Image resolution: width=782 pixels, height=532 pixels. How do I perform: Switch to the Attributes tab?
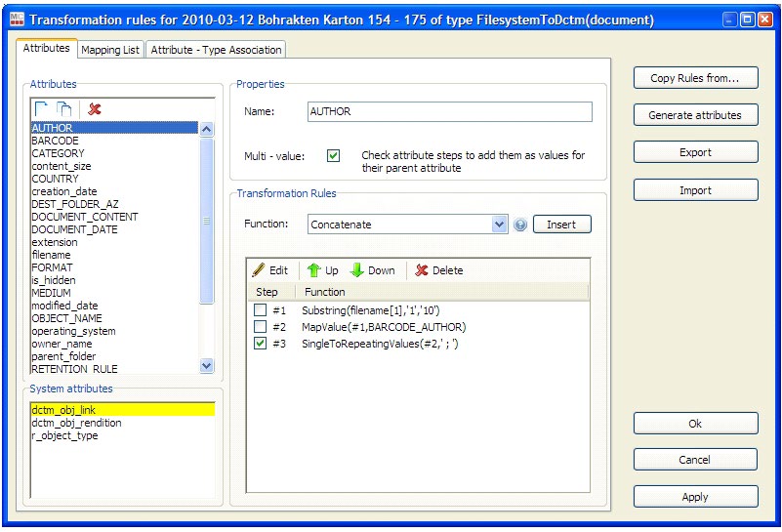[x=47, y=48]
